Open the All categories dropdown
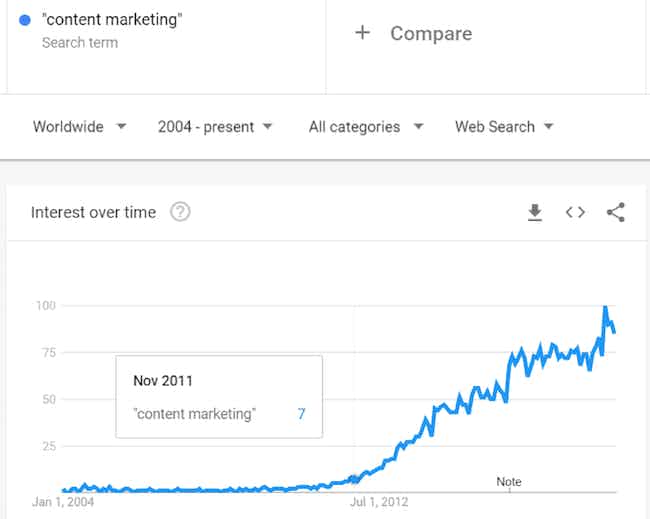Image resolution: width=650 pixels, height=519 pixels. tap(366, 127)
